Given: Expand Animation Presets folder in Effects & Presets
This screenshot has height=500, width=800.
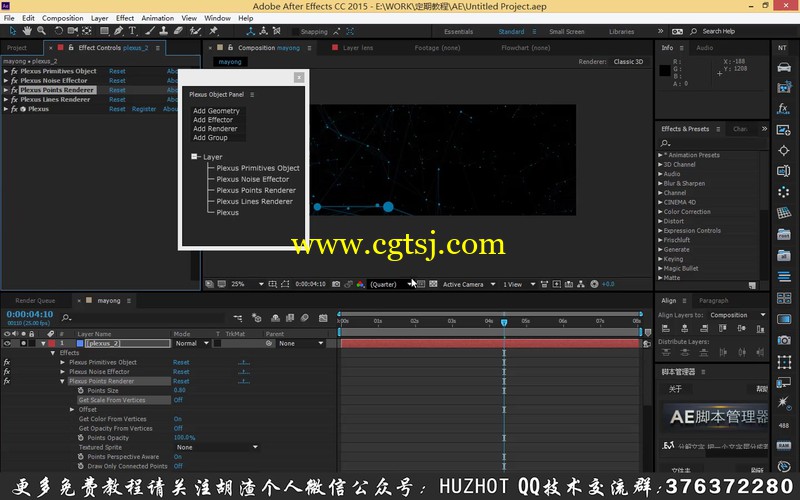Looking at the screenshot, I should point(660,155).
